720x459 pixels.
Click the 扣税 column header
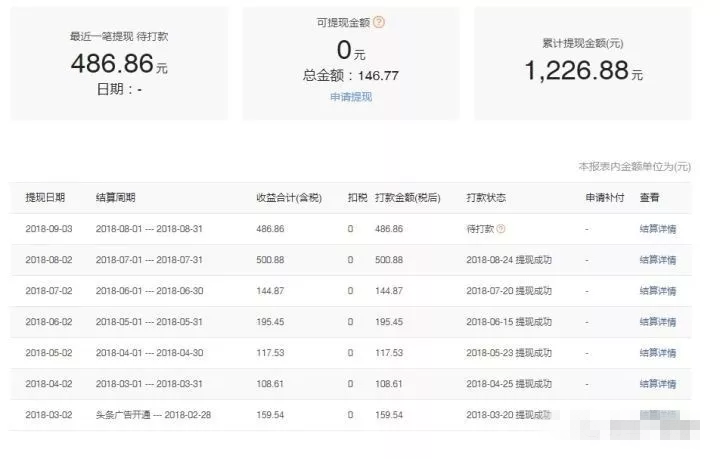point(357,197)
